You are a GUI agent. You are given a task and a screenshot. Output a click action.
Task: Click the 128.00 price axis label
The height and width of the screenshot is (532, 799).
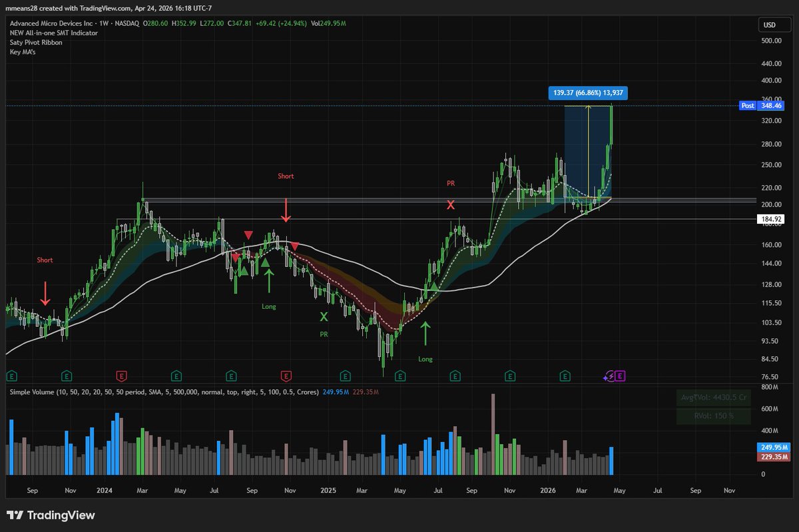[771, 284]
